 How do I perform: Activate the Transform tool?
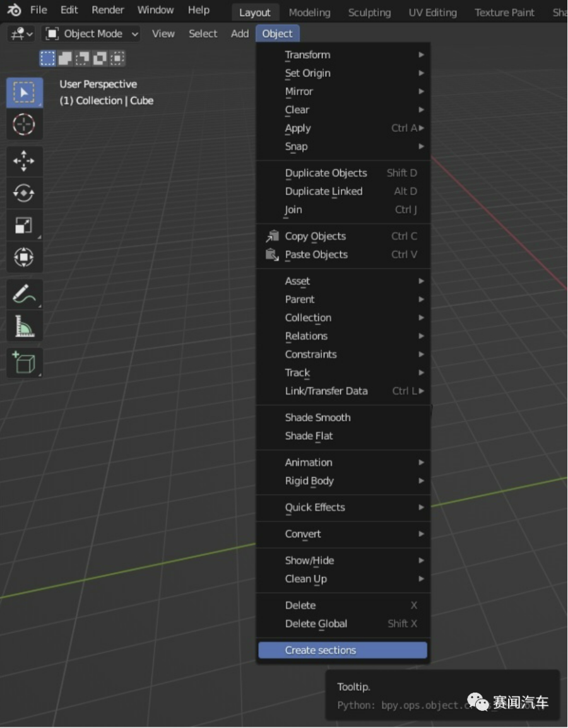click(24, 257)
